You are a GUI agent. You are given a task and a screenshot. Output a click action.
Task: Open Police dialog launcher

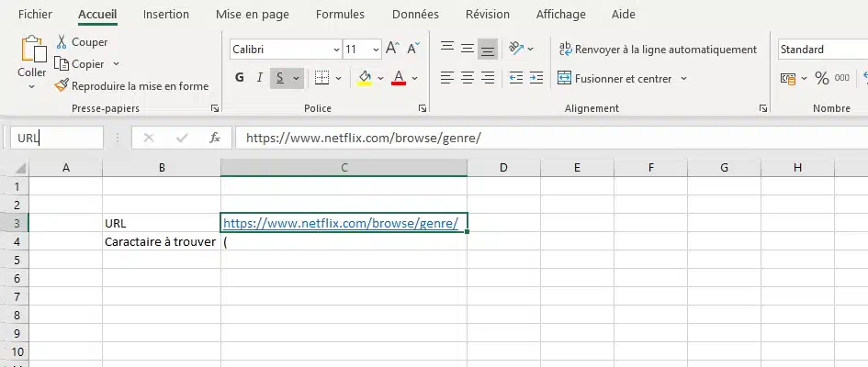(x=423, y=109)
